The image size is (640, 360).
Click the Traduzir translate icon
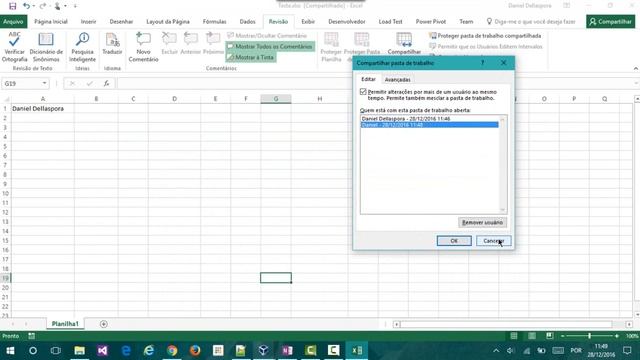[x=112, y=44]
